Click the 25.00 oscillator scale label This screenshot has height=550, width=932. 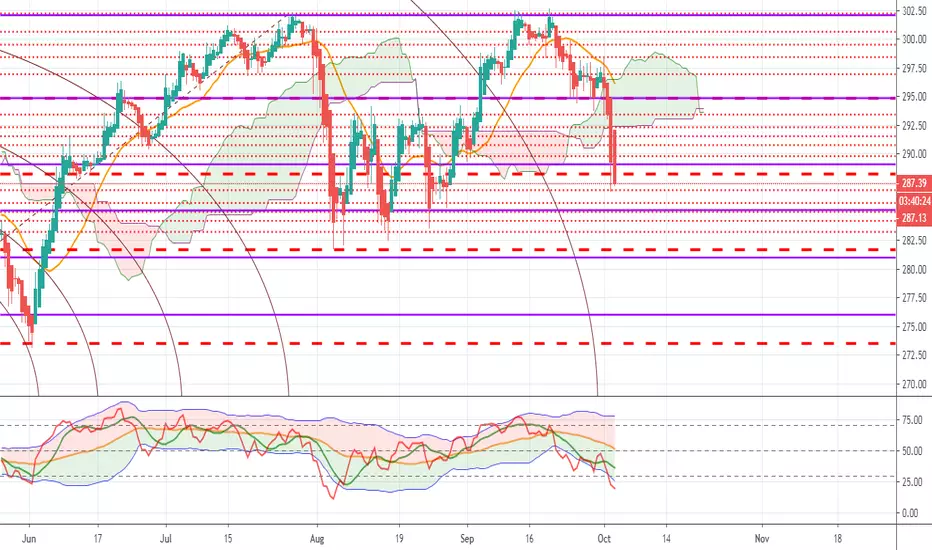[912, 482]
